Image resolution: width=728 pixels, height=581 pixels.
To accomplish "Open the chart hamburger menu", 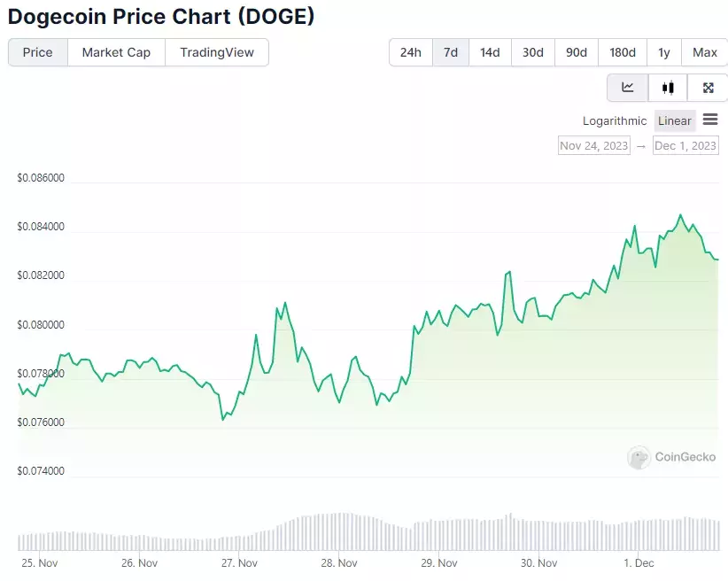I will 710,120.
